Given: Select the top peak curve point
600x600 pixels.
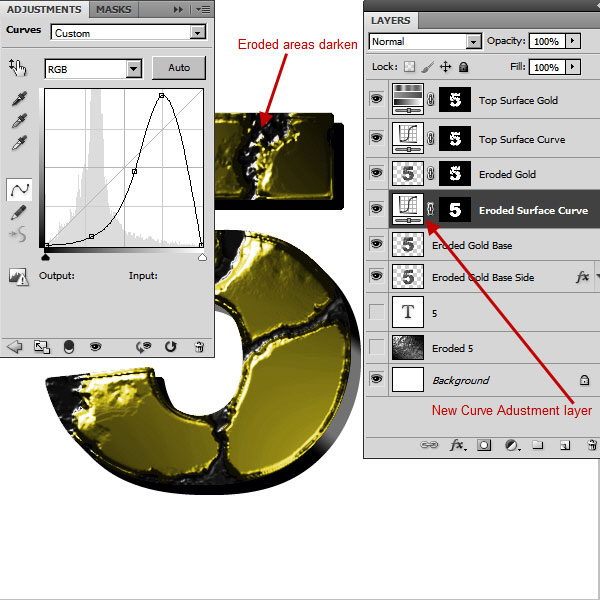Looking at the screenshot, I should 162,95.
